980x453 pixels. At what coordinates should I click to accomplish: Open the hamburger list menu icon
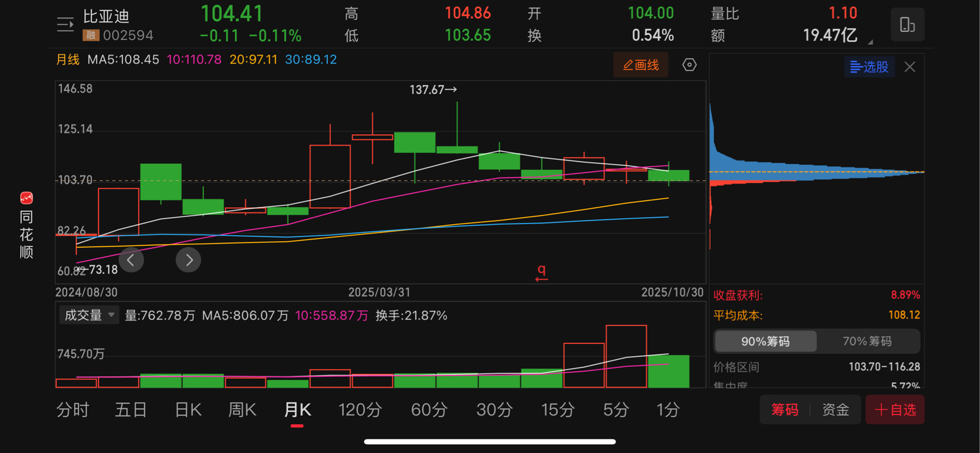(x=65, y=25)
